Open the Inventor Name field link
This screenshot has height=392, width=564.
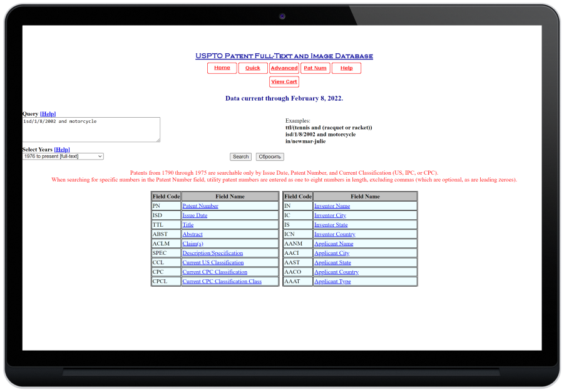point(332,206)
